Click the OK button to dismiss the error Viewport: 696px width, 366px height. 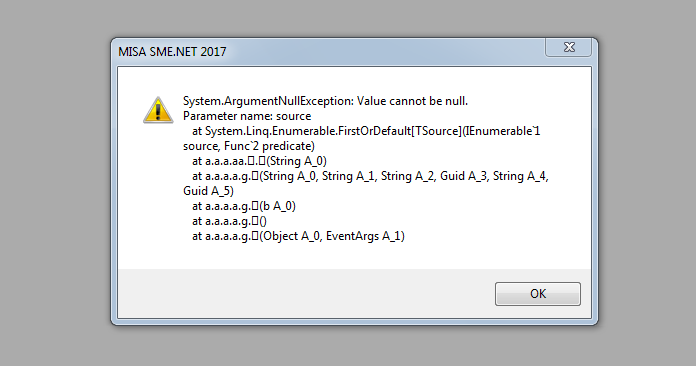(538, 294)
